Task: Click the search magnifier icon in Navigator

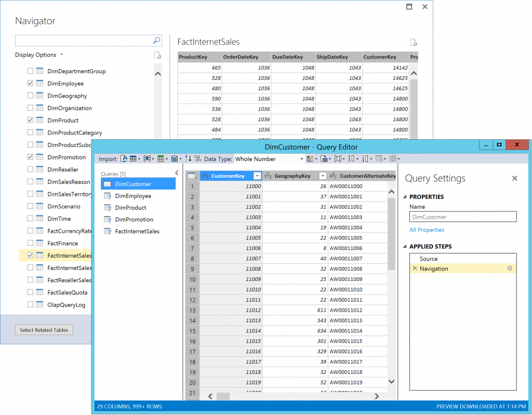Action: click(x=156, y=41)
